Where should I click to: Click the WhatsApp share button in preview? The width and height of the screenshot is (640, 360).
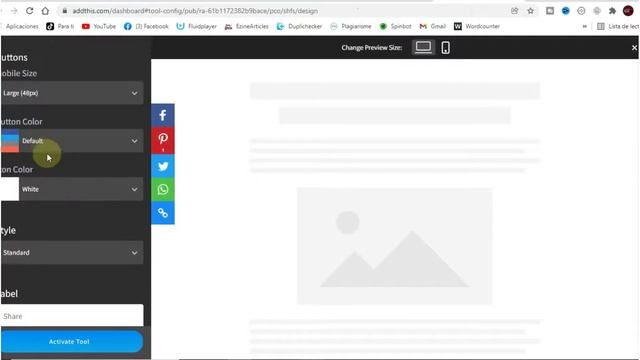point(163,189)
